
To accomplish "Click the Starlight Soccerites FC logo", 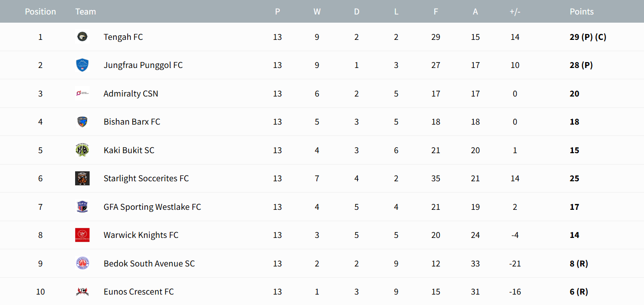I will click(82, 179).
